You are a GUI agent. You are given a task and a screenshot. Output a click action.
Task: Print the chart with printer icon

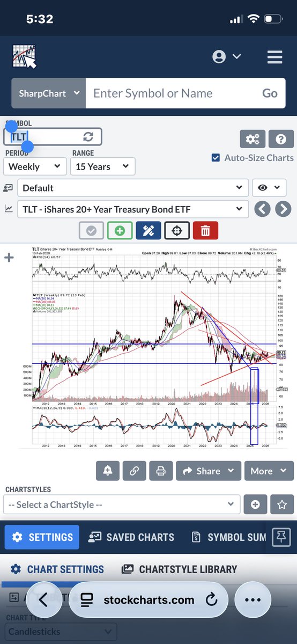tap(160, 471)
